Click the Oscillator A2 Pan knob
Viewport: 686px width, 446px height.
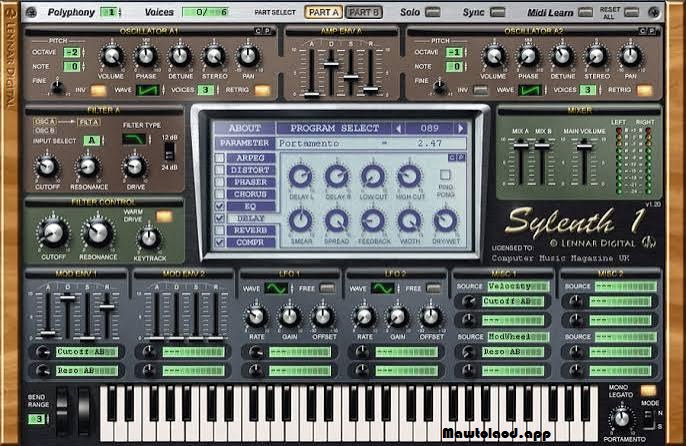630,56
